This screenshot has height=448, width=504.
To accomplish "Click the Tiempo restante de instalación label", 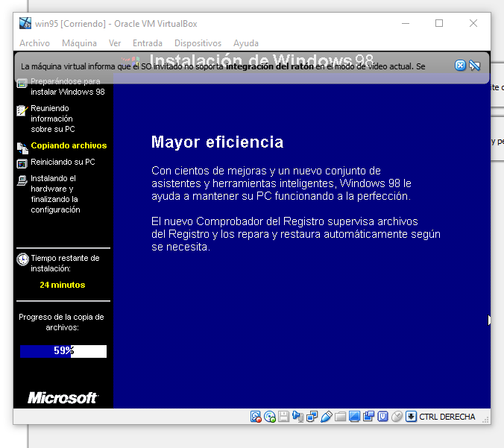I will point(66,263).
